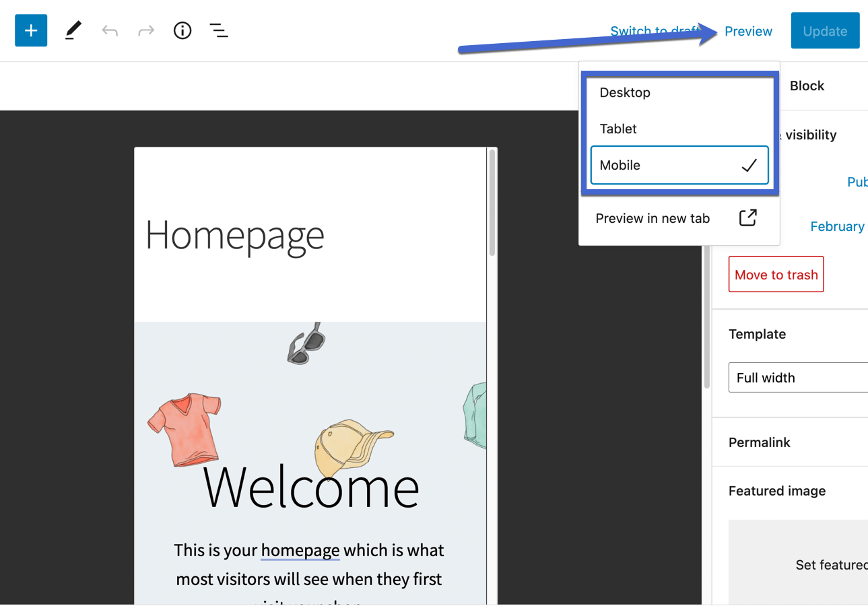
Task: Select Tablet preview size
Action: point(617,129)
